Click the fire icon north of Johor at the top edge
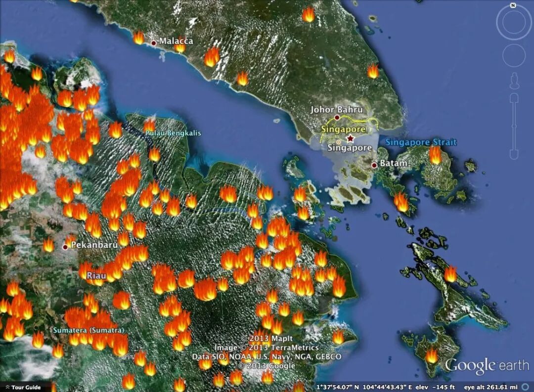This screenshot has width=534, height=392. click(x=309, y=14)
